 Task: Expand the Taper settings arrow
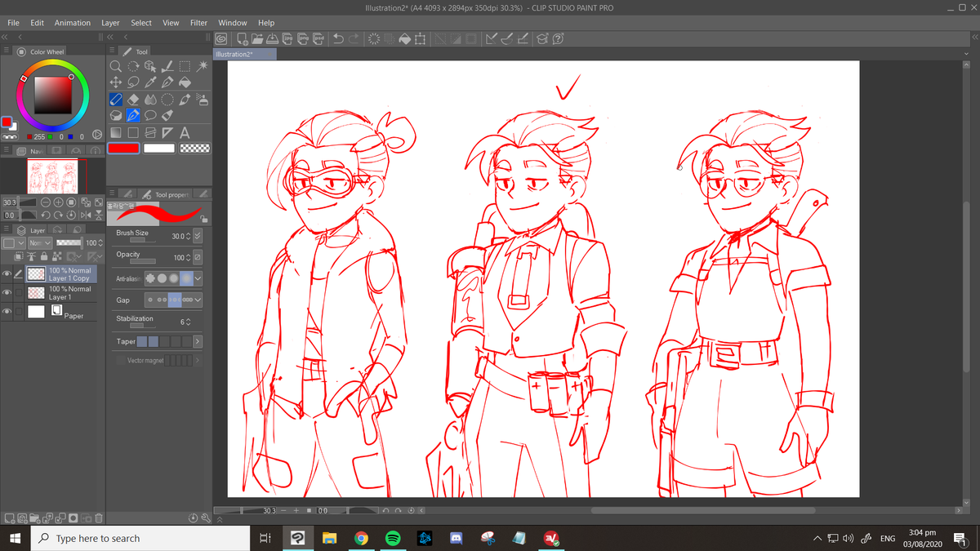[x=198, y=341]
